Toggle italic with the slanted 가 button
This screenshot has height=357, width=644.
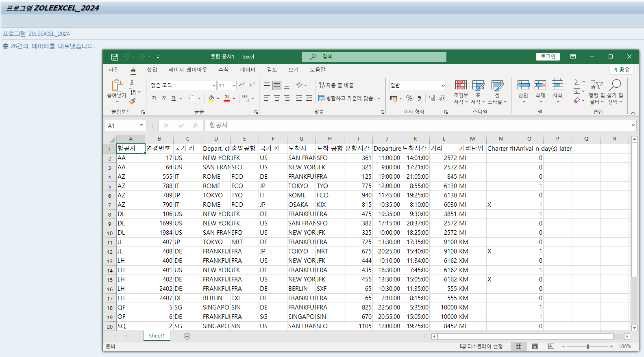click(x=164, y=98)
